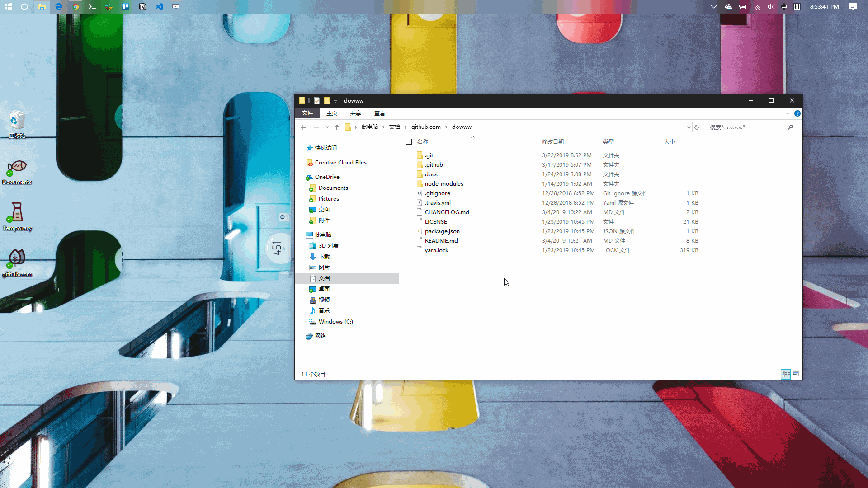
Task: Click the Properties quick access toolbar icon
Action: pyautogui.click(x=317, y=101)
